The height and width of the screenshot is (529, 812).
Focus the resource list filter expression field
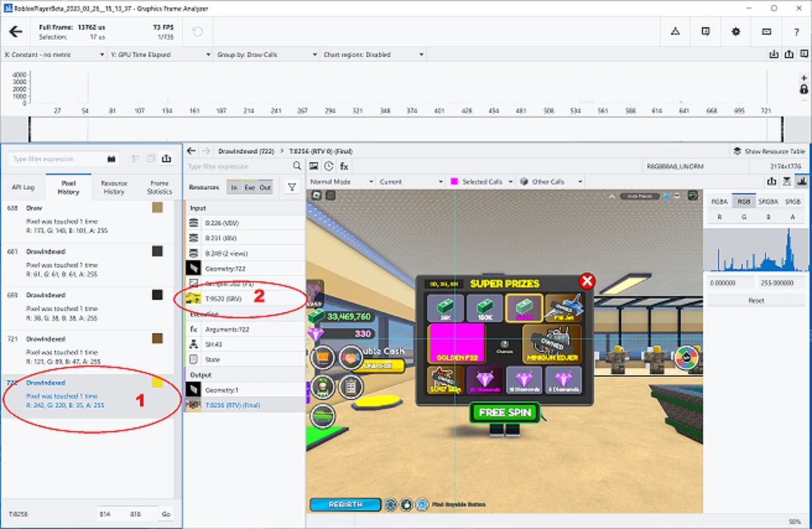click(238, 167)
